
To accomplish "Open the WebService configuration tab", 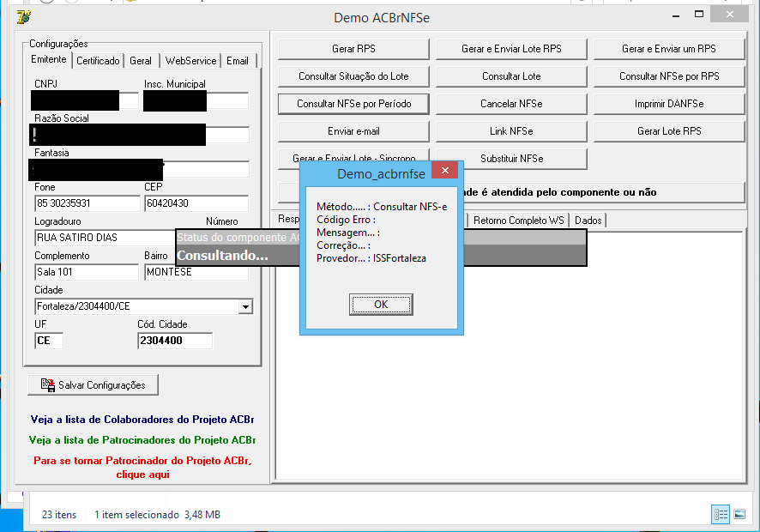I will [190, 61].
